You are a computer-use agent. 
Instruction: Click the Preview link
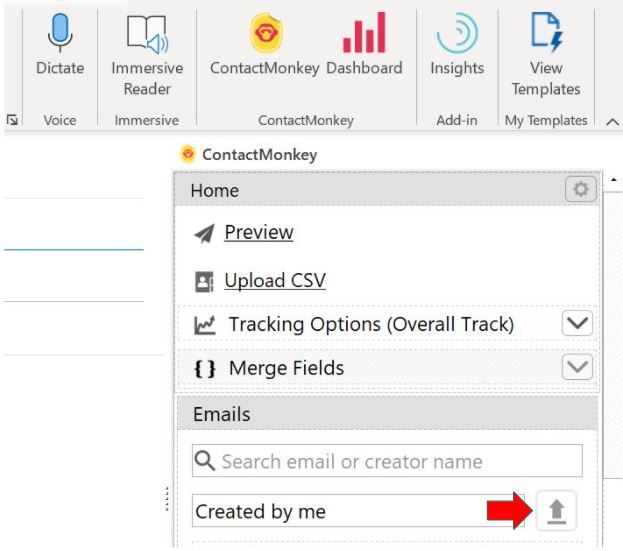pos(259,232)
